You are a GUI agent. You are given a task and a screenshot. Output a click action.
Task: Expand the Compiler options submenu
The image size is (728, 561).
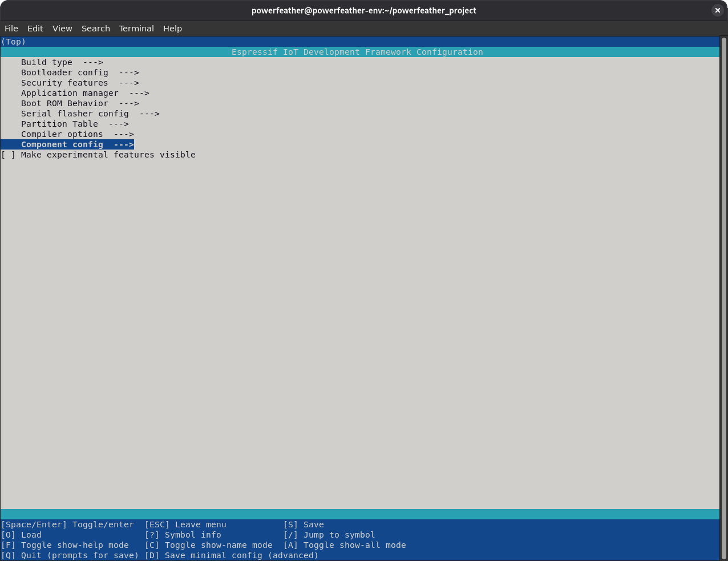(78, 134)
